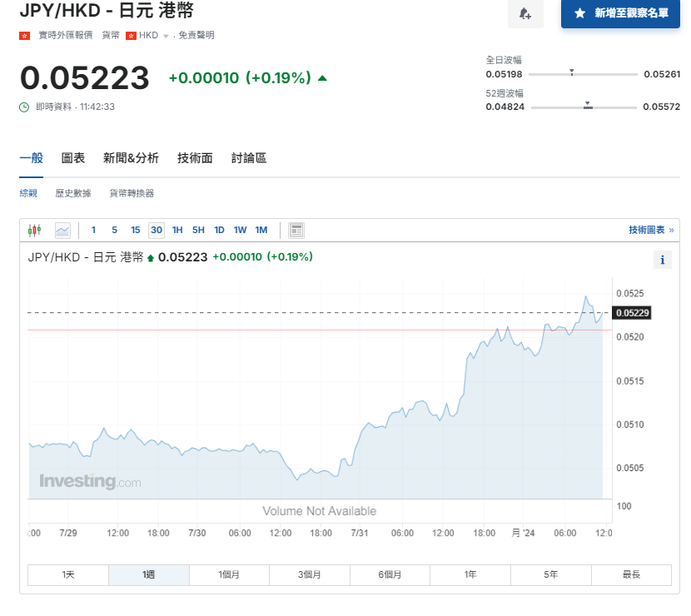Choose the 15 minute interval
The image size is (691, 616).
click(135, 231)
